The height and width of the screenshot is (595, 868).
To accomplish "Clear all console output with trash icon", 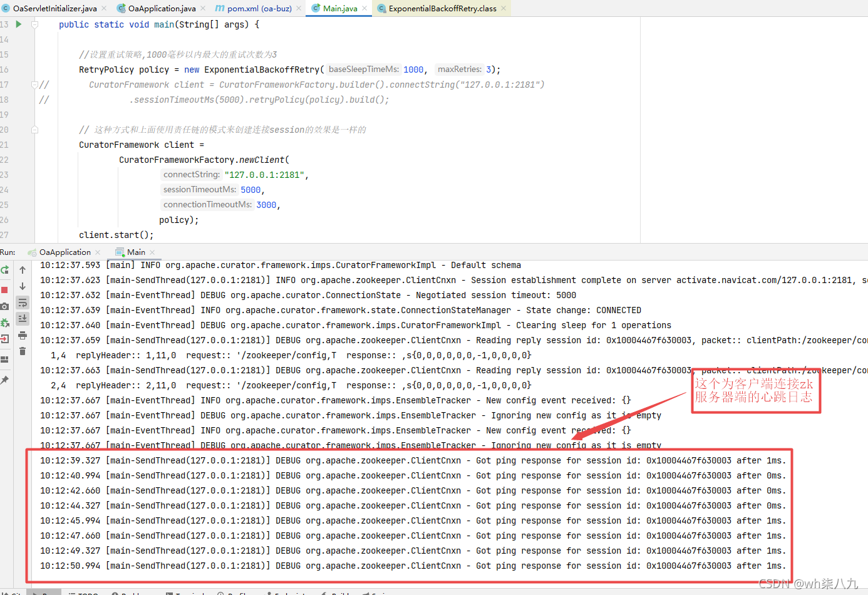I will 23,351.
